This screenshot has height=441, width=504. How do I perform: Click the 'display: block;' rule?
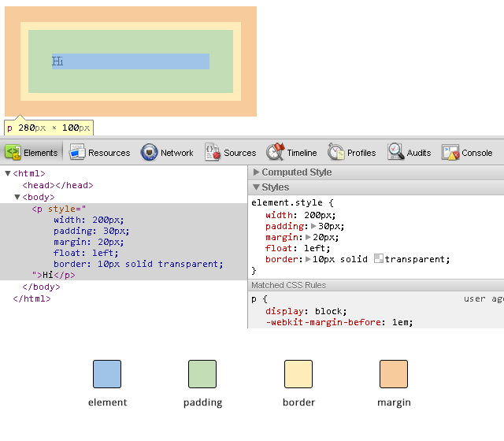point(306,311)
